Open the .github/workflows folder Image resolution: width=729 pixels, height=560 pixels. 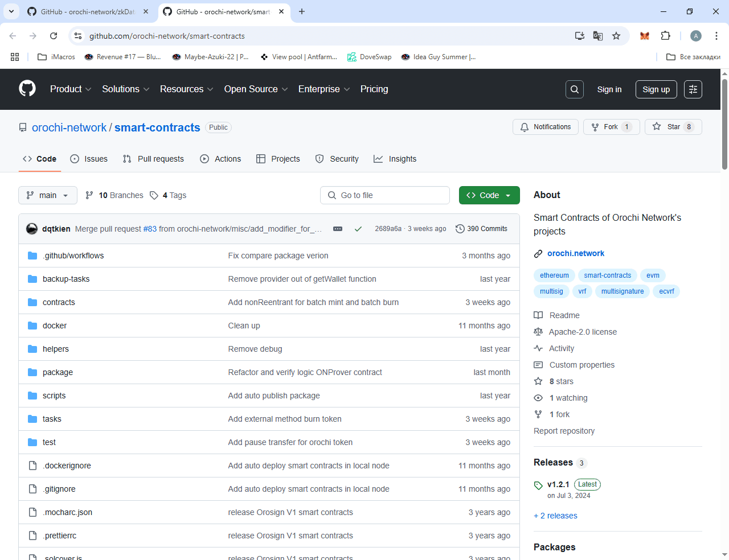pyautogui.click(x=73, y=256)
